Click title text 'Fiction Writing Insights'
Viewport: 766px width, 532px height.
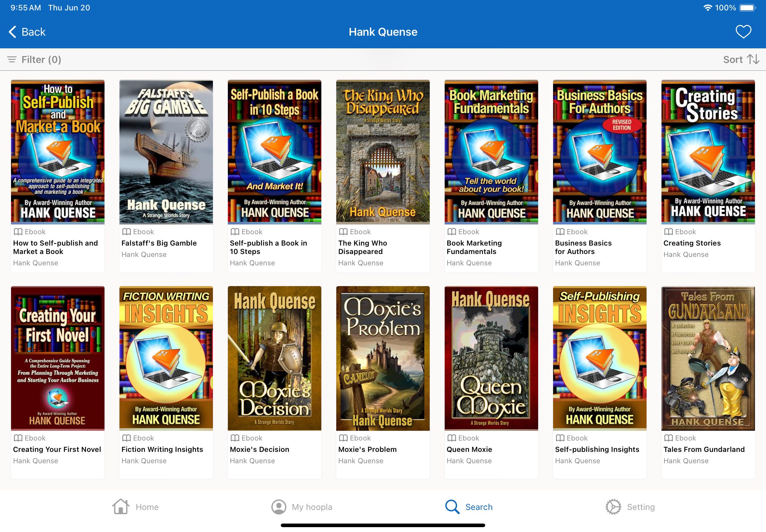[x=162, y=449]
